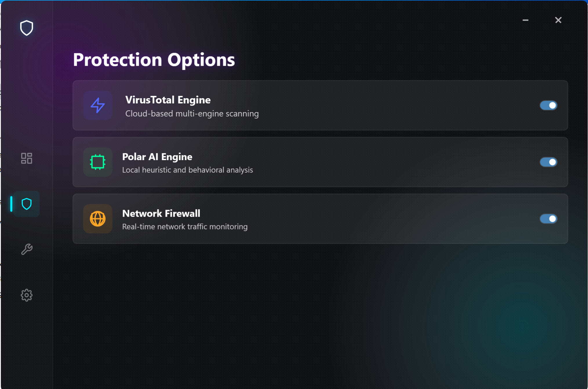The width and height of the screenshot is (588, 389).
Task: Click the Polar AI chip icon
Action: click(98, 162)
